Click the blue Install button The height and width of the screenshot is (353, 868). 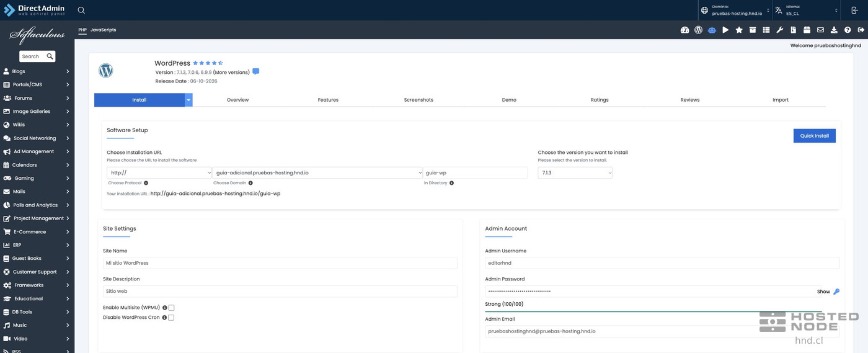(x=139, y=100)
